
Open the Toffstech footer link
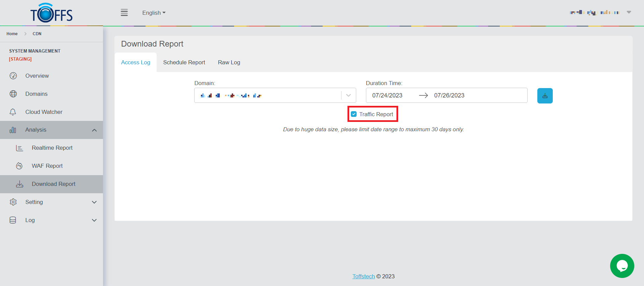[363, 276]
